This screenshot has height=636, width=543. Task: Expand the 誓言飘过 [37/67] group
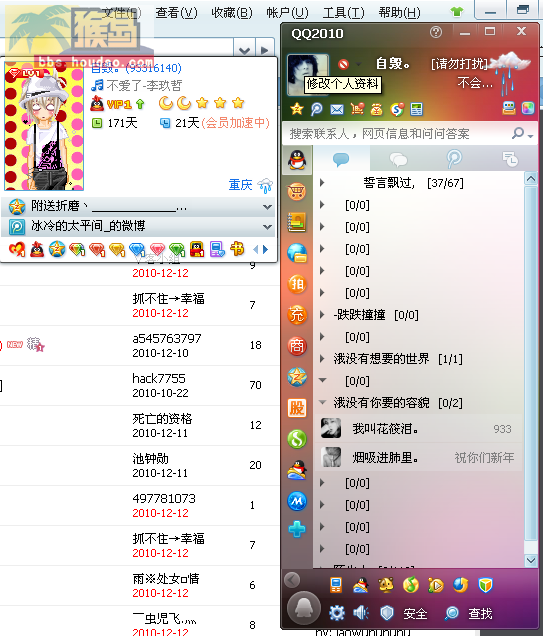322,183
